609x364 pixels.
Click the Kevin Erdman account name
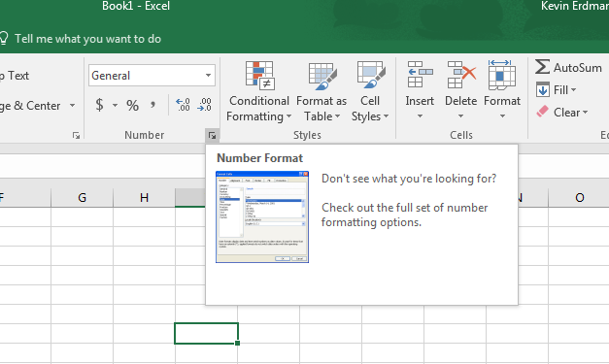(575, 6)
